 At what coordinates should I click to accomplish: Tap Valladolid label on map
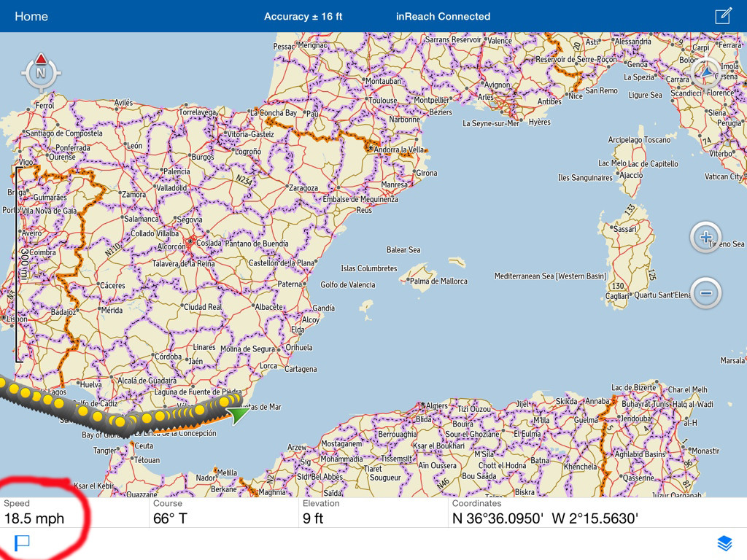171,188
